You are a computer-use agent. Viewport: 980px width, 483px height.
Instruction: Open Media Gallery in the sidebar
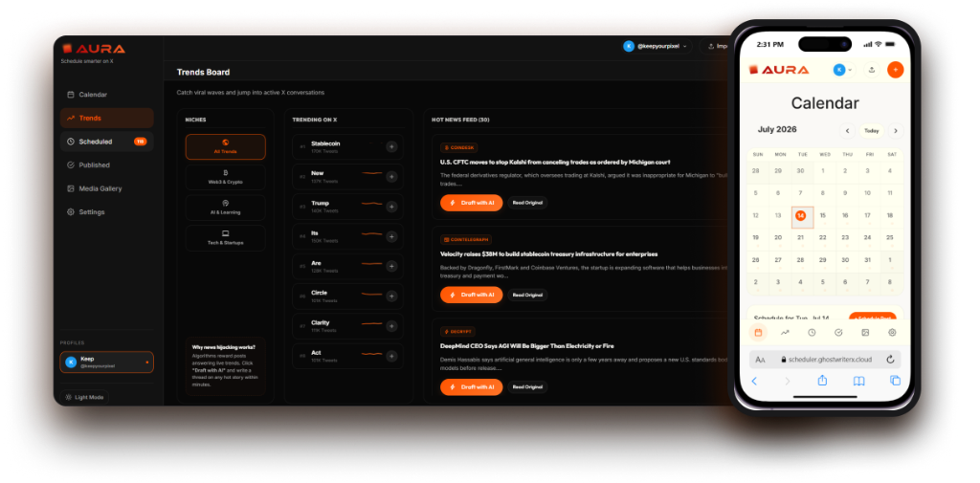tap(107, 188)
